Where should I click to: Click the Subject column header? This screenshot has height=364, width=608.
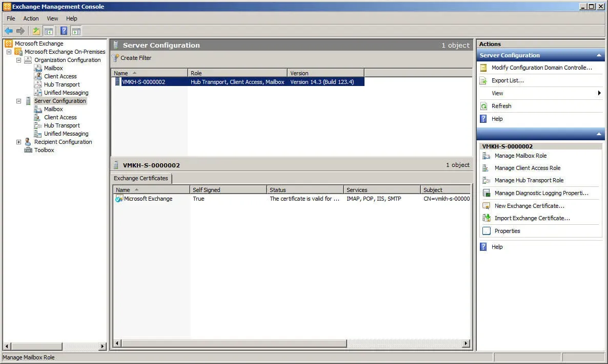click(x=445, y=190)
